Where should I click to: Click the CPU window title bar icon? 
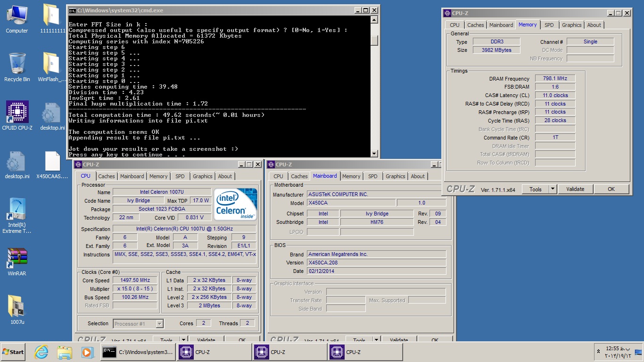(78, 165)
